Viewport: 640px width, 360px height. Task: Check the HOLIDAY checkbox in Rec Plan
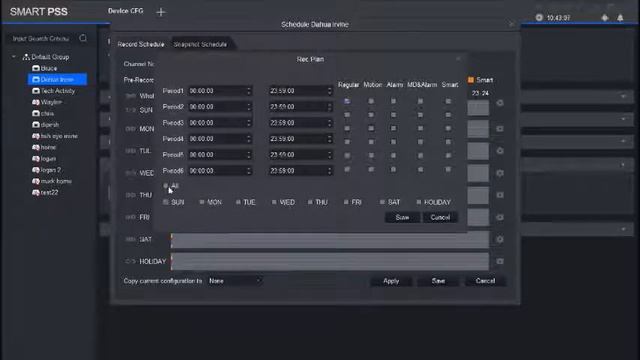tap(418, 202)
